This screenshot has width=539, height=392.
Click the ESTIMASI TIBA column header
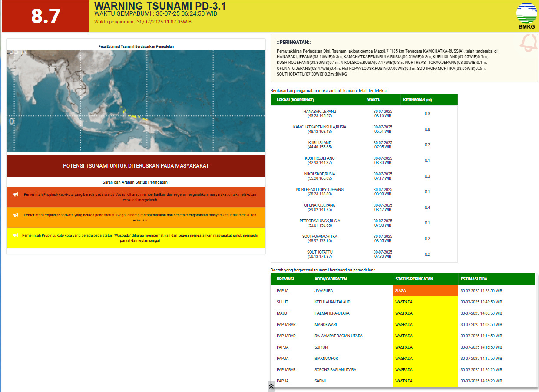(473, 279)
